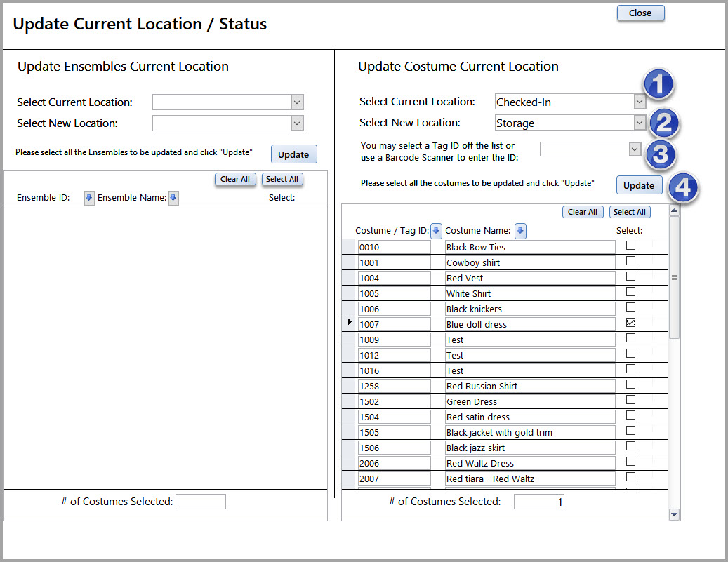Clear All costume selections

click(x=583, y=212)
